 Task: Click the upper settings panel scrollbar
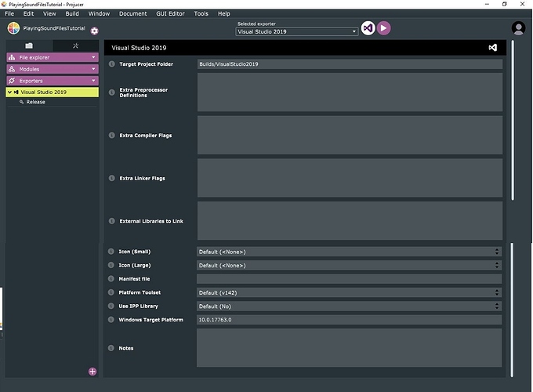click(x=513, y=121)
